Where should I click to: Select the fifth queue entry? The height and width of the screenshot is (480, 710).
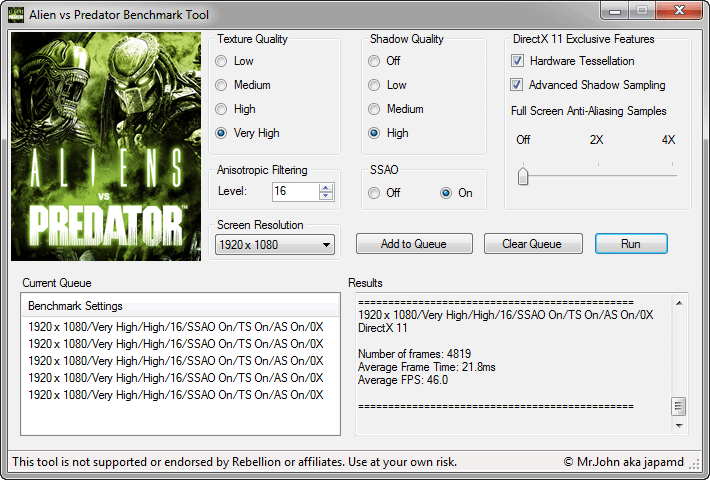point(176,395)
